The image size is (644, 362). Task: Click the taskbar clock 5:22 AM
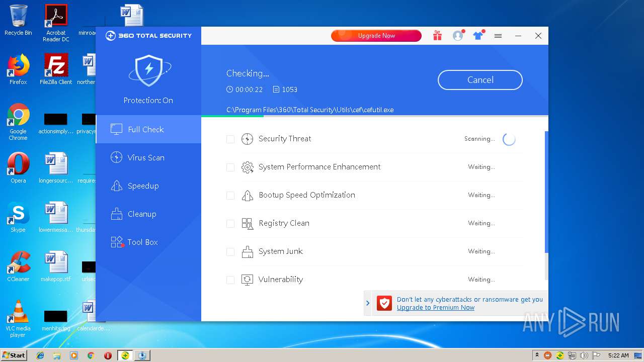tap(618, 355)
